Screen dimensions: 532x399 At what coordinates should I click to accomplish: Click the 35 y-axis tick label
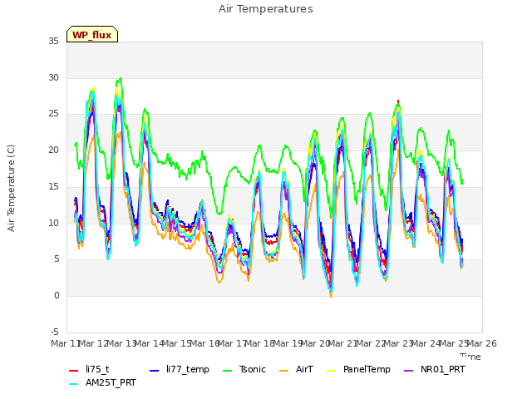[x=53, y=42]
